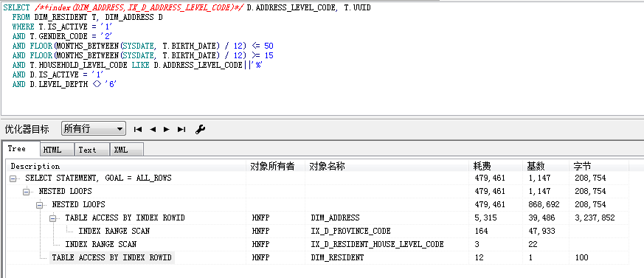
Task: Collapse the NESTED LOOPS node with cardinality 868,692
Action: tap(39, 205)
